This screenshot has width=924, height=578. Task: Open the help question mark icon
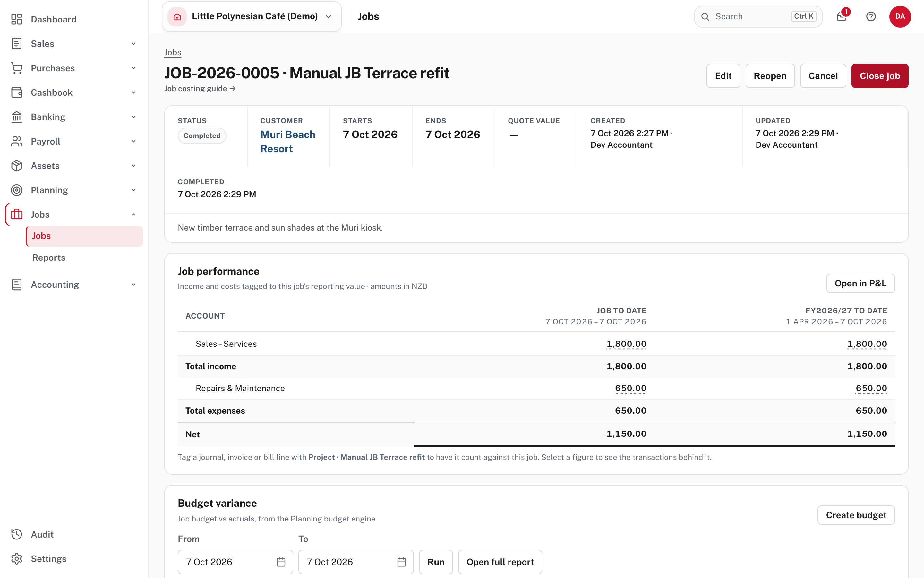(x=871, y=16)
